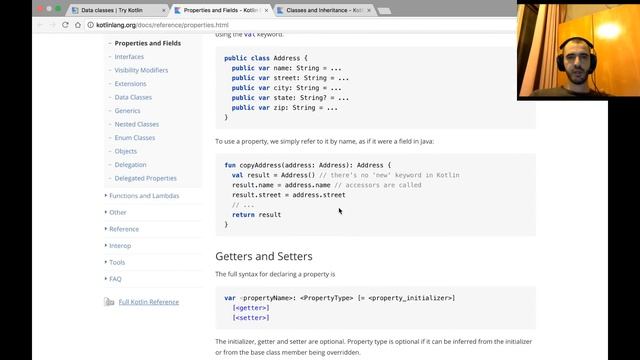The image size is (640, 360).
Task: Open a new browser tab
Action: (x=384, y=11)
